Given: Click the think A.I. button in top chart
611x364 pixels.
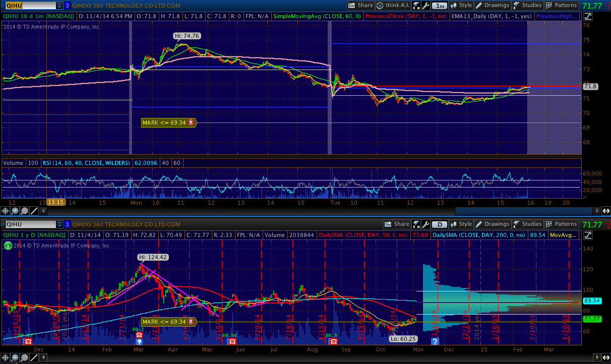Looking at the screenshot, I should click(x=392, y=6).
